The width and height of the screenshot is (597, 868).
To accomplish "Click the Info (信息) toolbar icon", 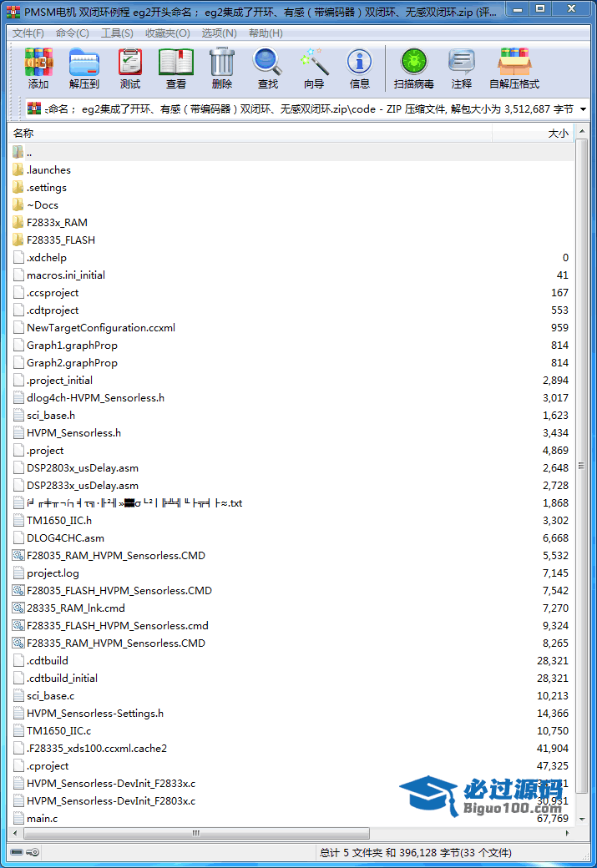I will click(359, 62).
